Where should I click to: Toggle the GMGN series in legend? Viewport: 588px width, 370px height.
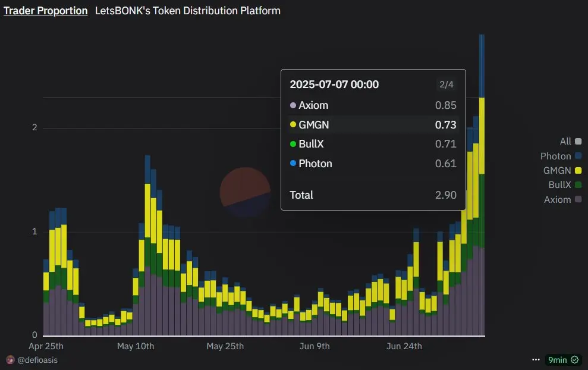click(x=562, y=170)
